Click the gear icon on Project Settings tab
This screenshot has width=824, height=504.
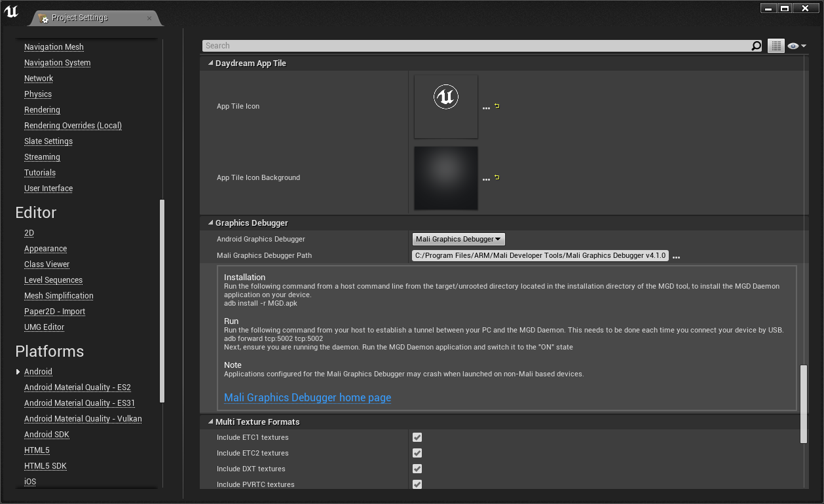click(x=45, y=19)
